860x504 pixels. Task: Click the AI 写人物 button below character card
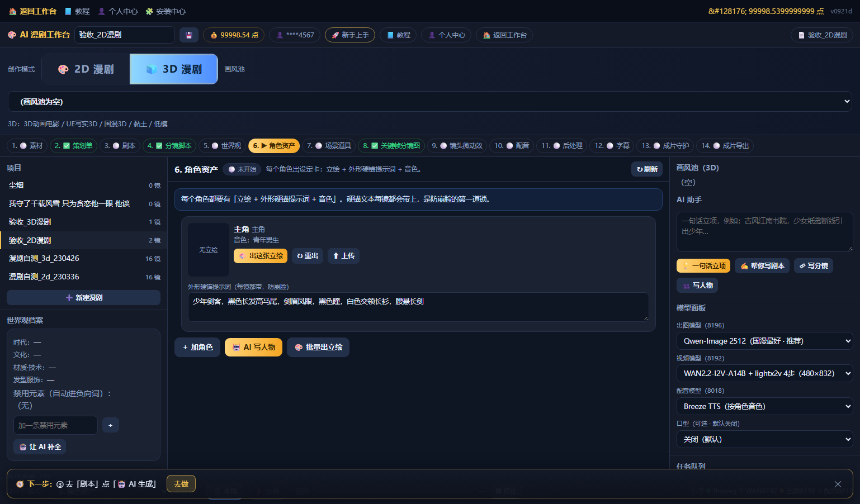tap(254, 348)
